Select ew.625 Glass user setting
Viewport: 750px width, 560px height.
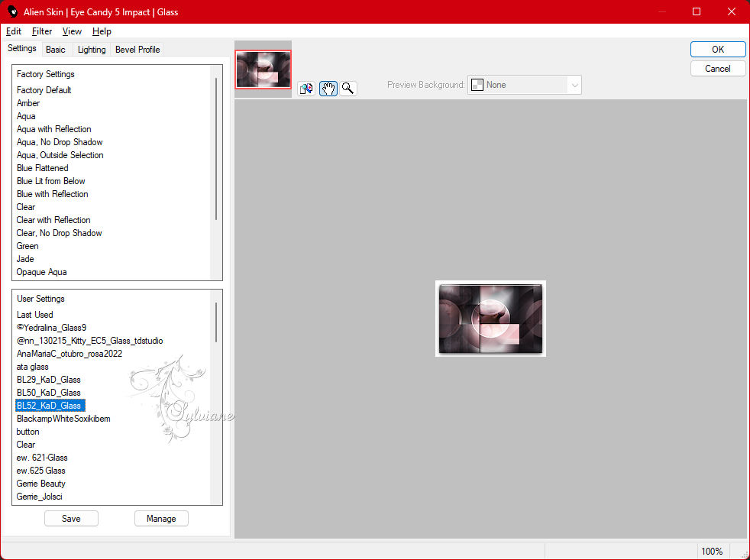[x=40, y=470]
